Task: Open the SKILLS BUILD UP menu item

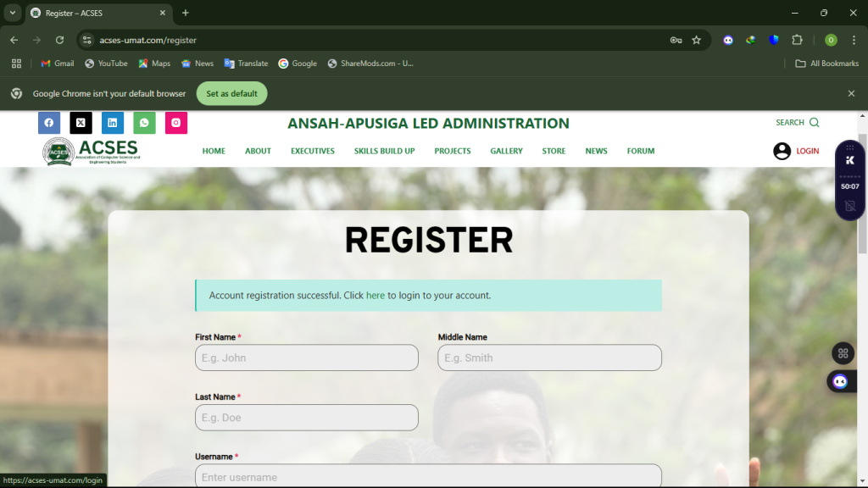Action: (384, 151)
